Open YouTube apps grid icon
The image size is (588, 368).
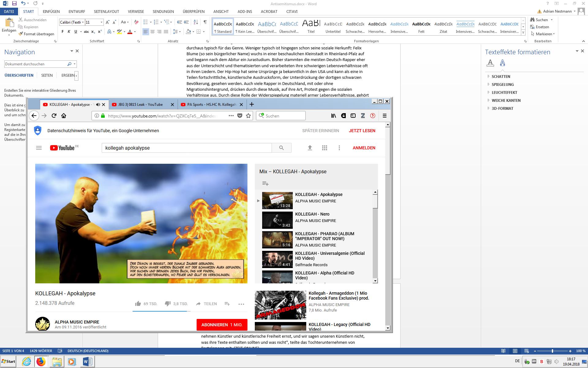(325, 148)
